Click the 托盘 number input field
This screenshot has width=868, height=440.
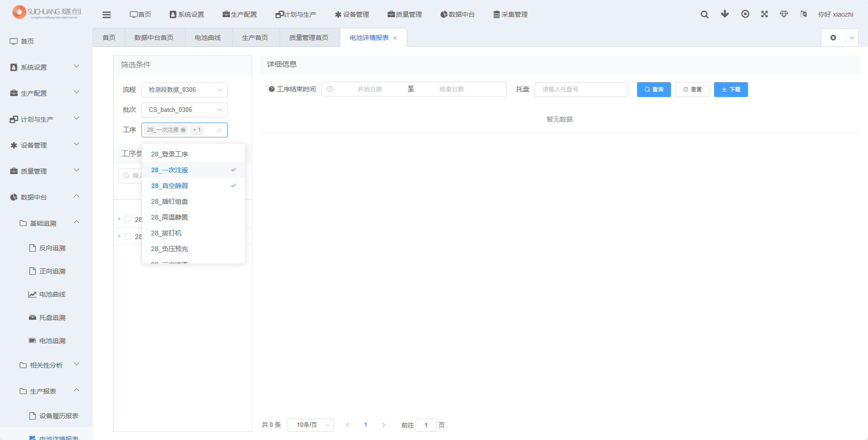click(x=581, y=90)
